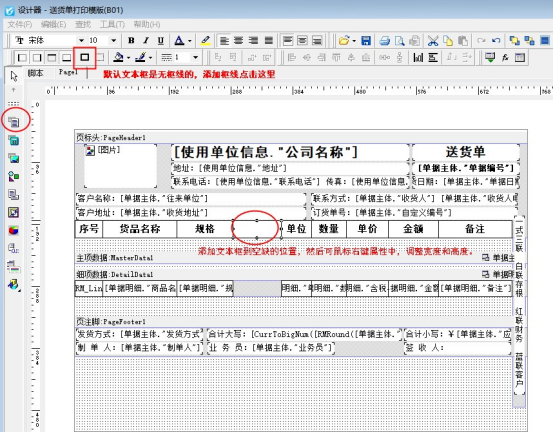Toggle Italic formatting button
Screen dimensions: 554x432
pyautogui.click(x=146, y=41)
